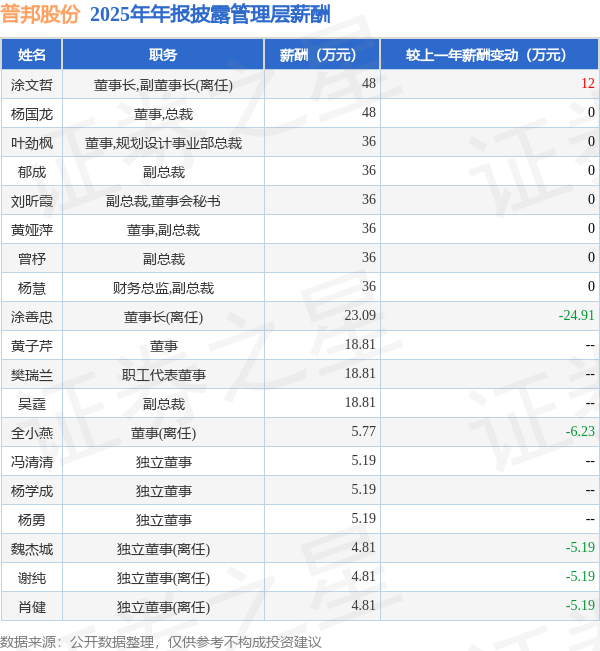The width and height of the screenshot is (600, 651).
Task: Click the position 董事,副总裁
Action: coord(163,230)
